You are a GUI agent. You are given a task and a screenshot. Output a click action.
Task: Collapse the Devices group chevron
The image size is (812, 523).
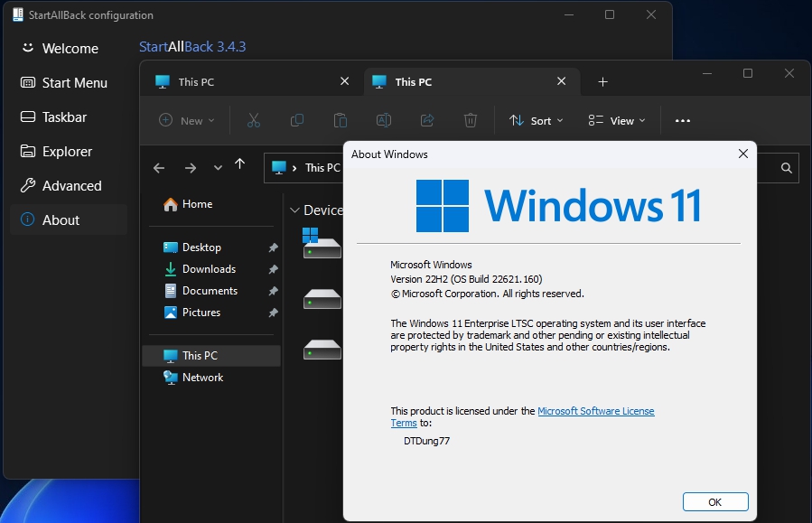(x=294, y=210)
